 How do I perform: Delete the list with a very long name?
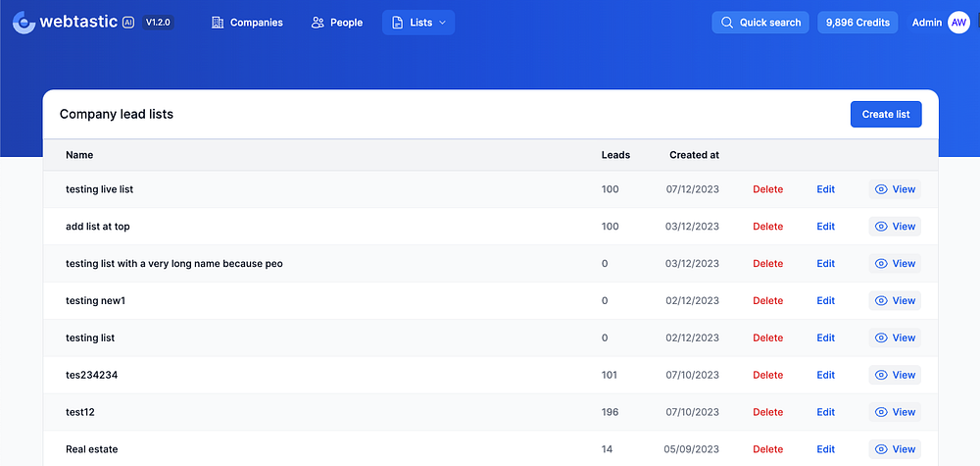pyautogui.click(x=767, y=263)
